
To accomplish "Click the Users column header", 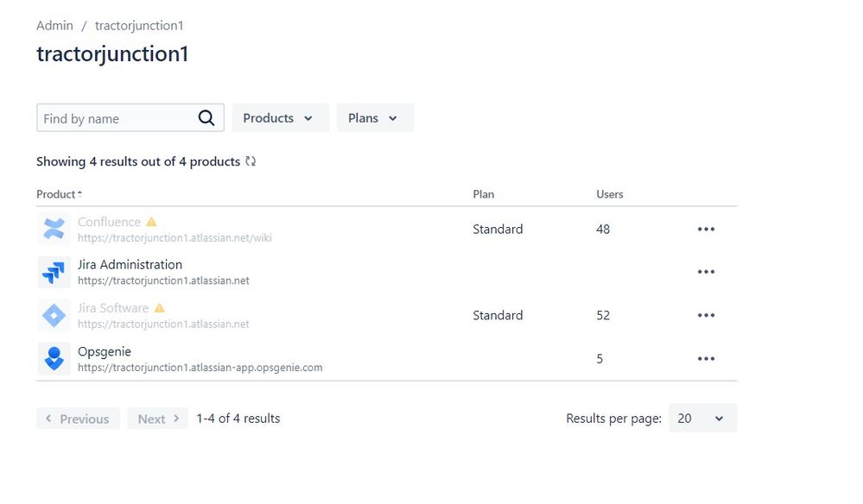I will [610, 194].
